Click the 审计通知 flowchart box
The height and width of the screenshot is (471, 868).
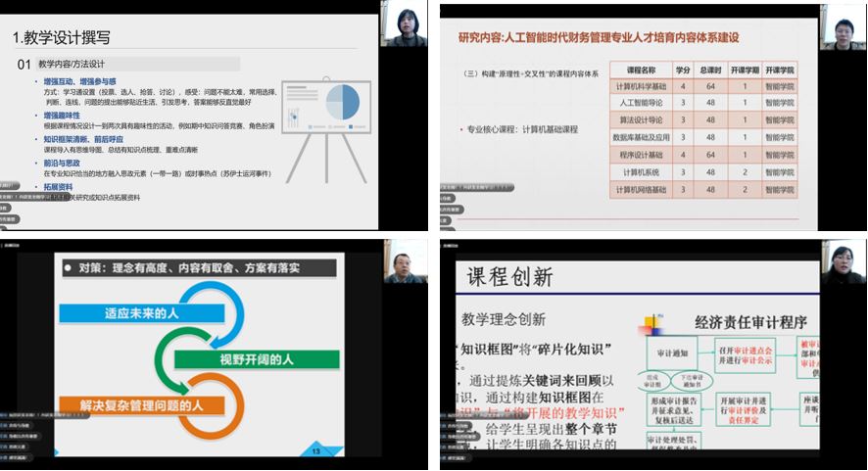[668, 349]
